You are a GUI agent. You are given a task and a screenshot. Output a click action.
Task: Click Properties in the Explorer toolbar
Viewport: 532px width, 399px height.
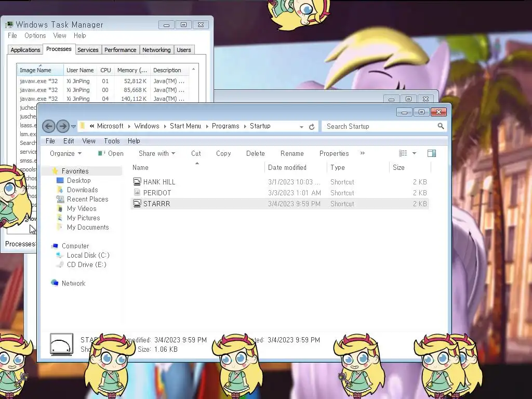point(334,153)
